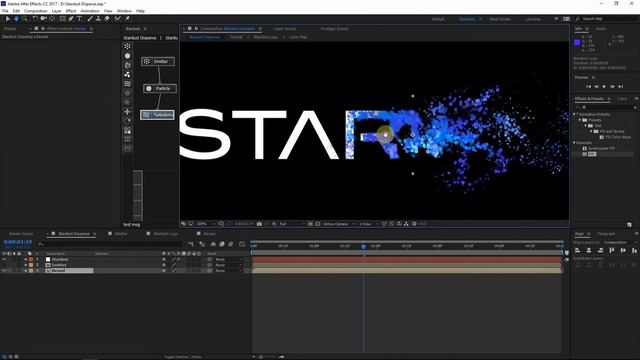
Task: Play the preview
Action: pos(604,87)
